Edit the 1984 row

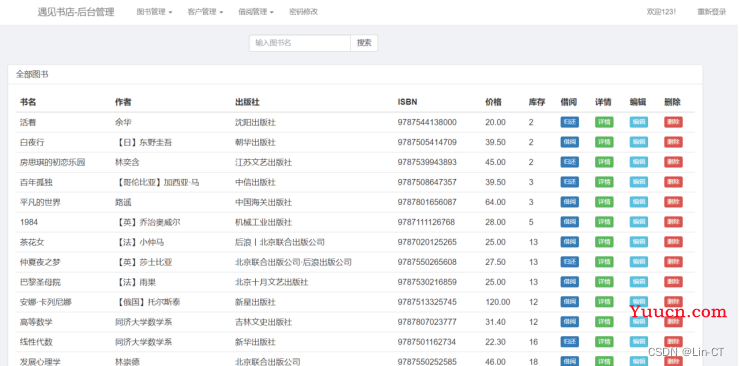point(639,222)
